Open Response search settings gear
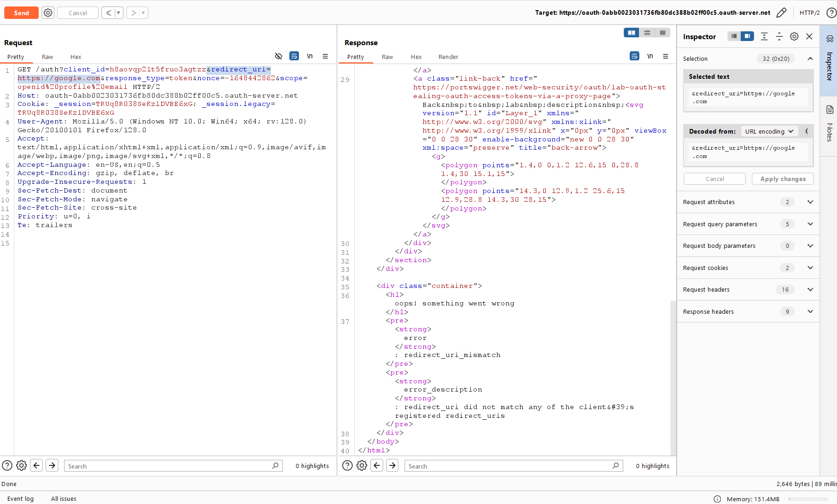 coord(362,466)
